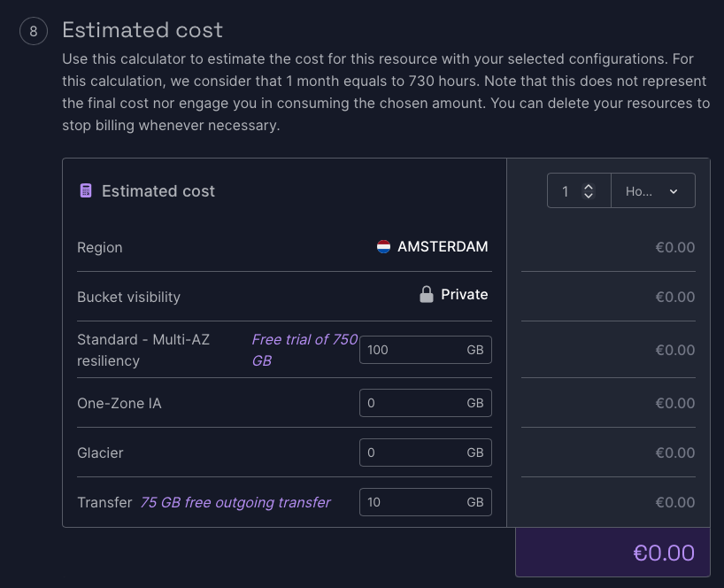Click the 'Estimated cost' section heading

[142, 30]
